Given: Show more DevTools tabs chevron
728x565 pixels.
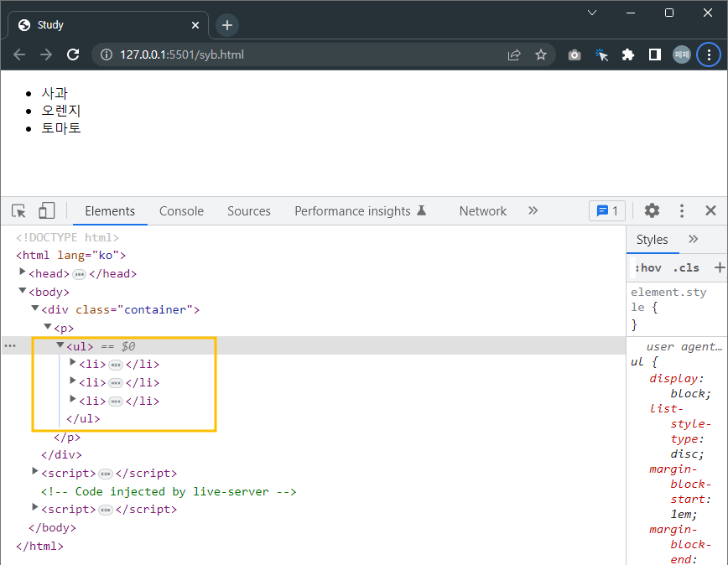Looking at the screenshot, I should 533,210.
